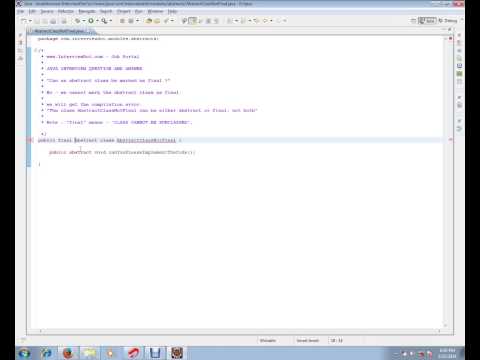The image size is (480, 360).
Task: Click the Save All toolbar icon
Action: click(x=45, y=21)
